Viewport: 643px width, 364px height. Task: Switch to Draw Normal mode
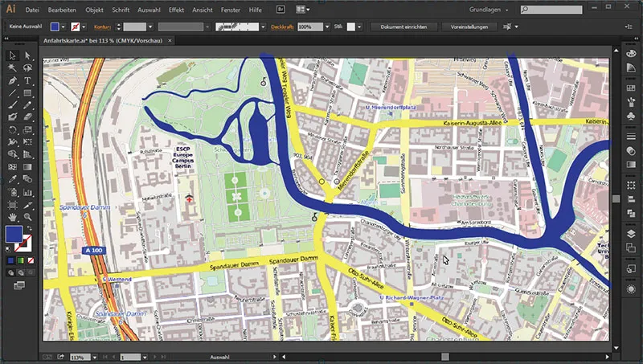tap(11, 272)
